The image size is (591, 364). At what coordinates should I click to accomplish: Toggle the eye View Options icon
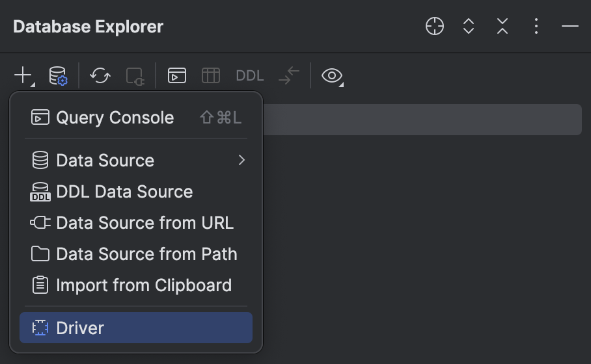(332, 75)
